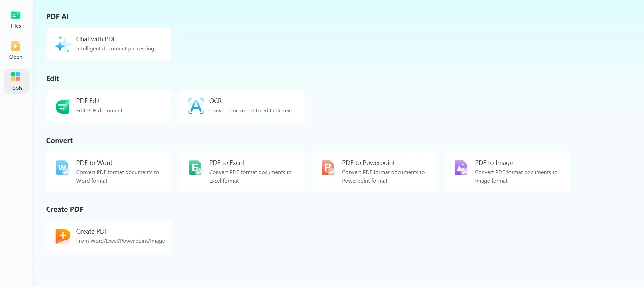The image size is (644, 287).
Task: Click the Open file icon in sidebar
Action: (16, 46)
